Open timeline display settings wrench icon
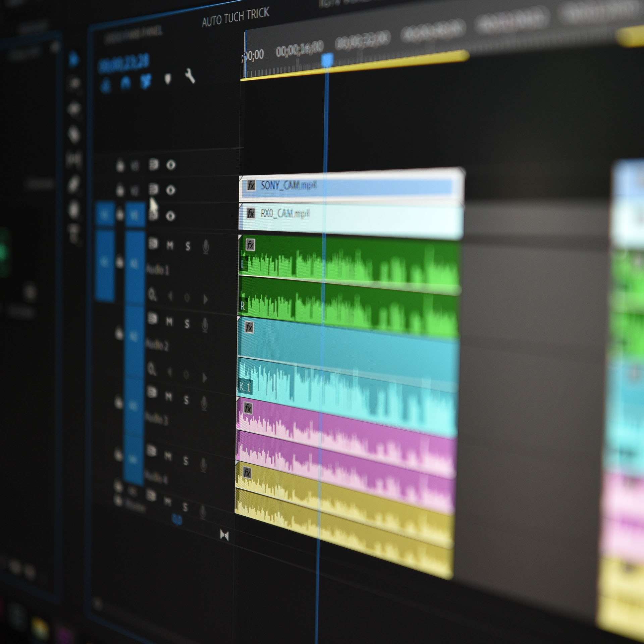The height and width of the screenshot is (644, 644). pos(190,76)
